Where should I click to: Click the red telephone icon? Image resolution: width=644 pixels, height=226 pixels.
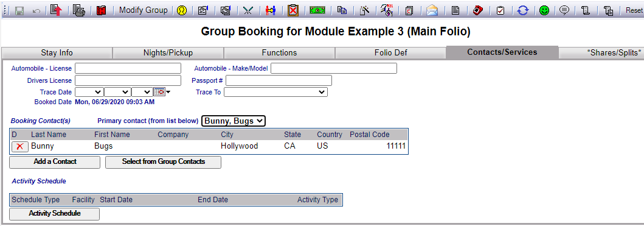[x=477, y=11]
